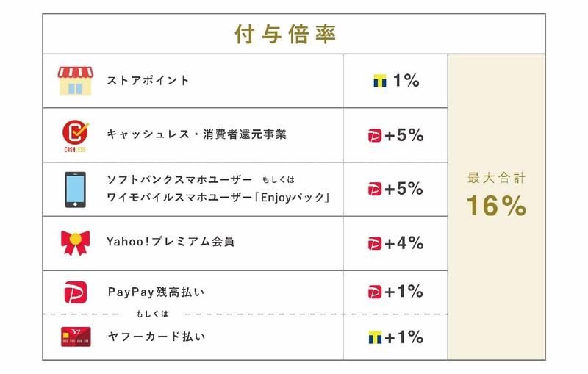Screen dimensions: 588x374
Task: Click PayPay残高払い label
Action: tap(156, 292)
